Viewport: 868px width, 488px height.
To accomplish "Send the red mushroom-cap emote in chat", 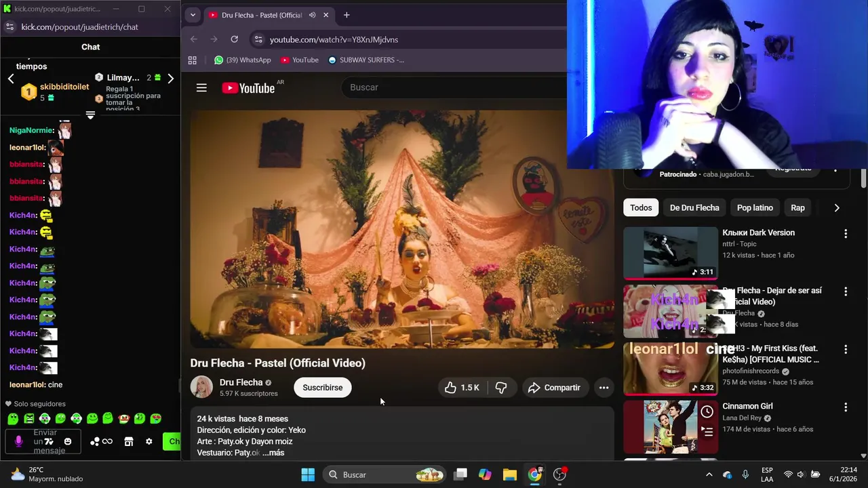I will pyautogui.click(x=123, y=419).
